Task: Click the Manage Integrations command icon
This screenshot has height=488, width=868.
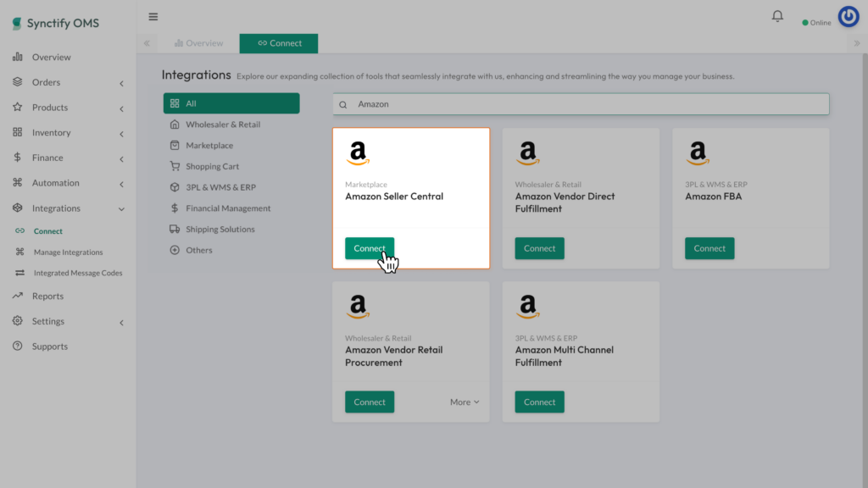Action: pos(20,252)
